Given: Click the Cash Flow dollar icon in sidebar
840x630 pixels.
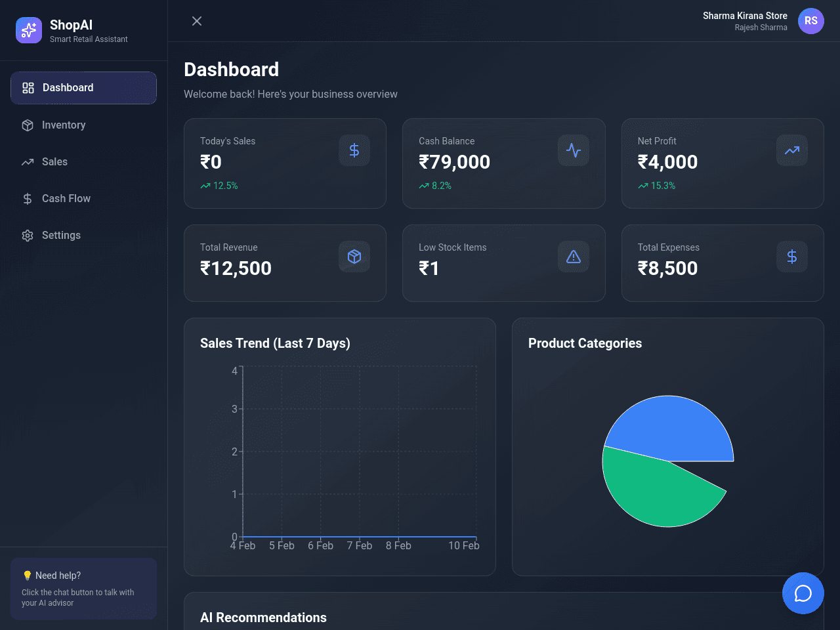Looking at the screenshot, I should point(28,198).
